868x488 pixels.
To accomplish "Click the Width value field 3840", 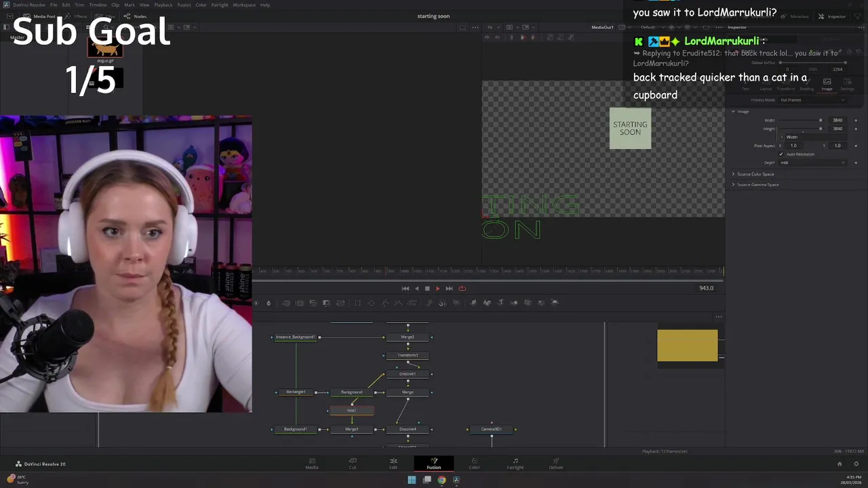I will coord(837,120).
